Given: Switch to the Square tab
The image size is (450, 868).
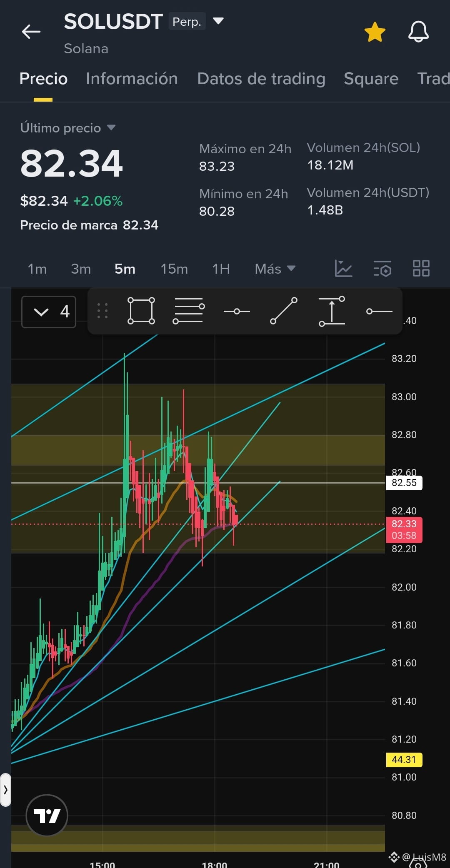Looking at the screenshot, I should pyautogui.click(x=371, y=79).
